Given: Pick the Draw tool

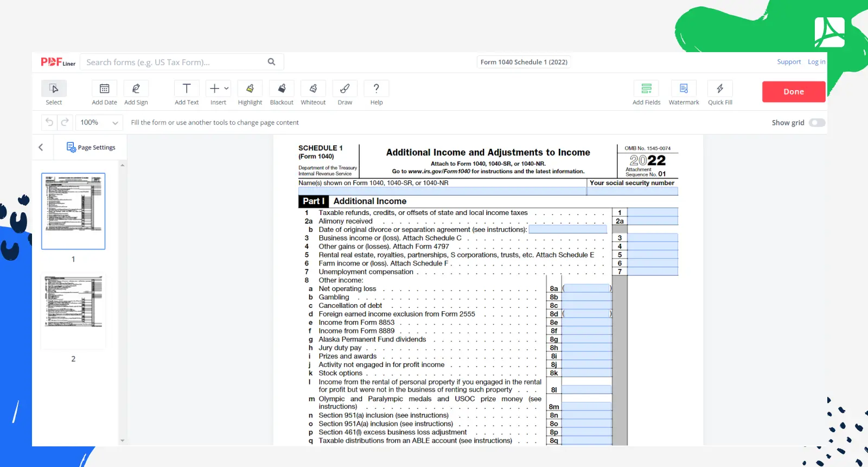Looking at the screenshot, I should tap(344, 93).
